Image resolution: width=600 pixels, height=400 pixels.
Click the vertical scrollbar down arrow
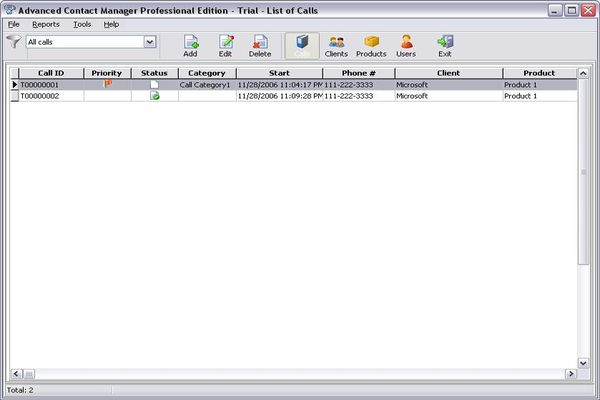[584, 362]
